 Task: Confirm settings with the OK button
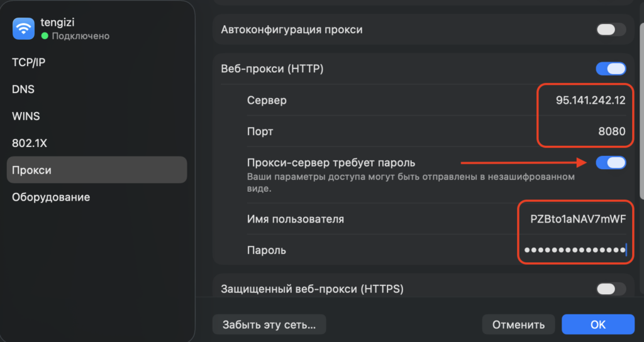[x=597, y=324]
